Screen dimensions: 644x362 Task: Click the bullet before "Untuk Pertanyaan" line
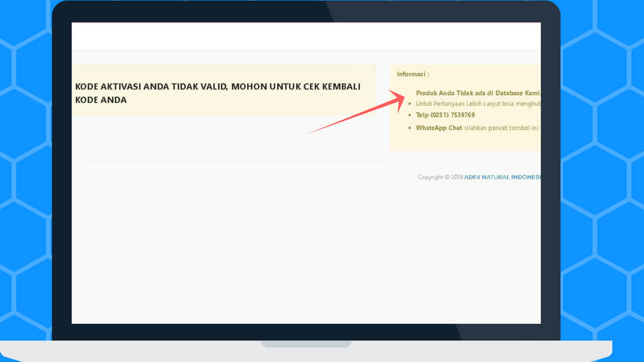tap(410, 104)
